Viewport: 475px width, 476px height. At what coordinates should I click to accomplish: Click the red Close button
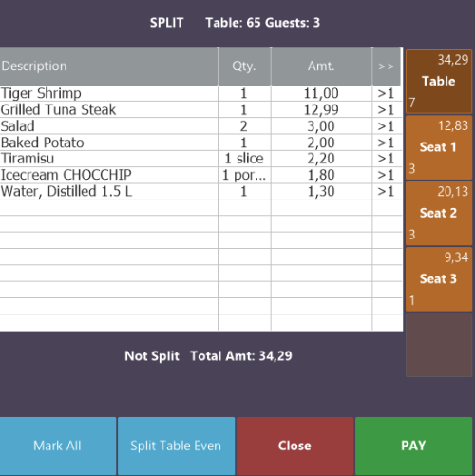[x=294, y=446]
